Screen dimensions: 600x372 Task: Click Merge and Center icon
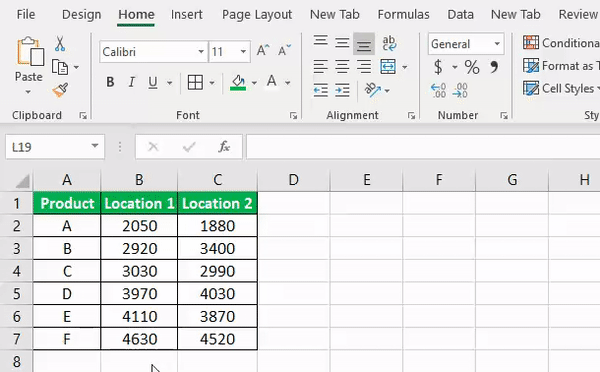point(388,67)
